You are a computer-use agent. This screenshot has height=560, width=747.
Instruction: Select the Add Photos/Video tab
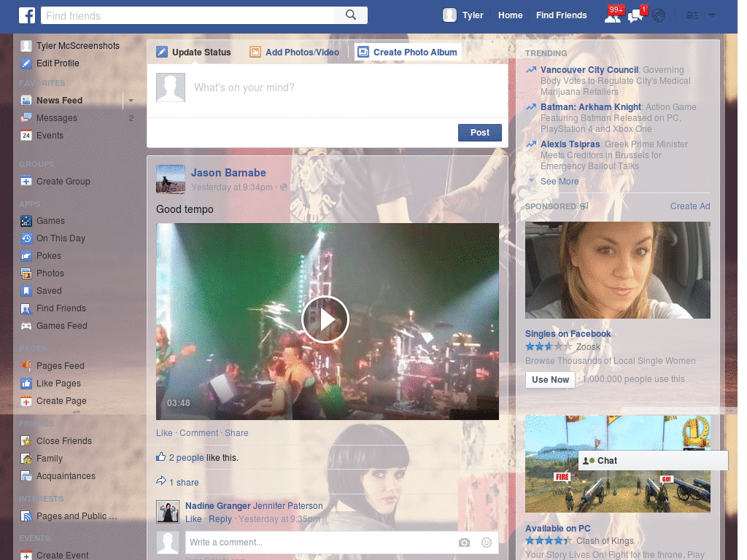point(295,52)
